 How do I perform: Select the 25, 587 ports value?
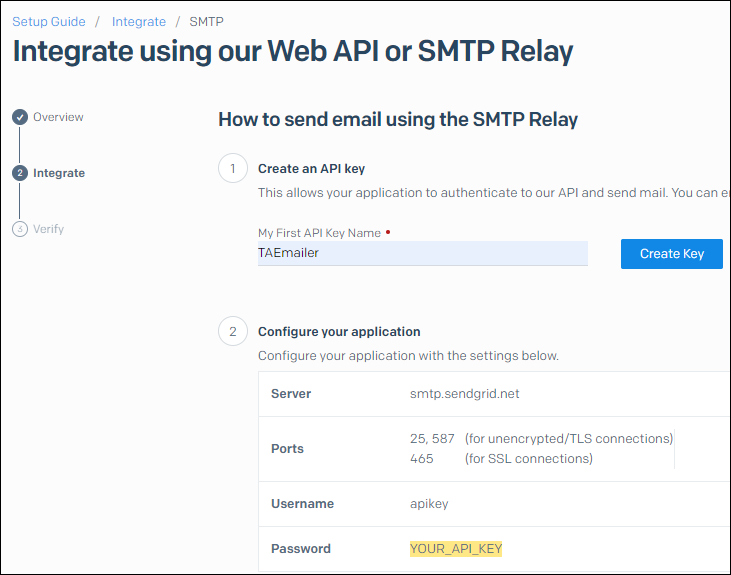pos(432,438)
